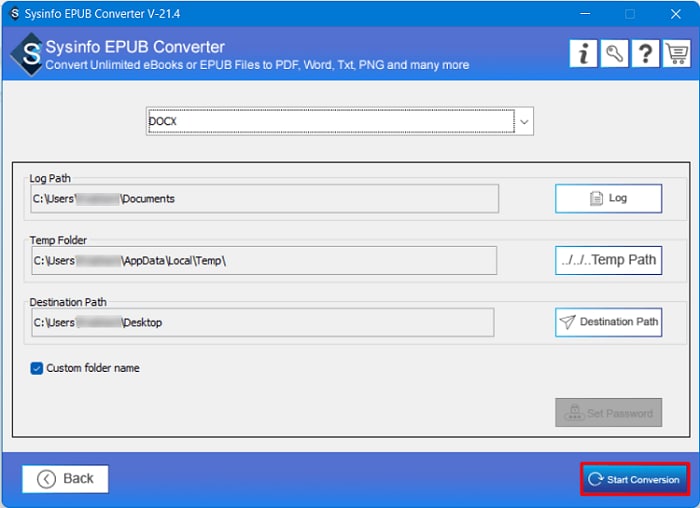This screenshot has height=508, width=700.
Task: Go Back to previous step
Action: pos(65,479)
